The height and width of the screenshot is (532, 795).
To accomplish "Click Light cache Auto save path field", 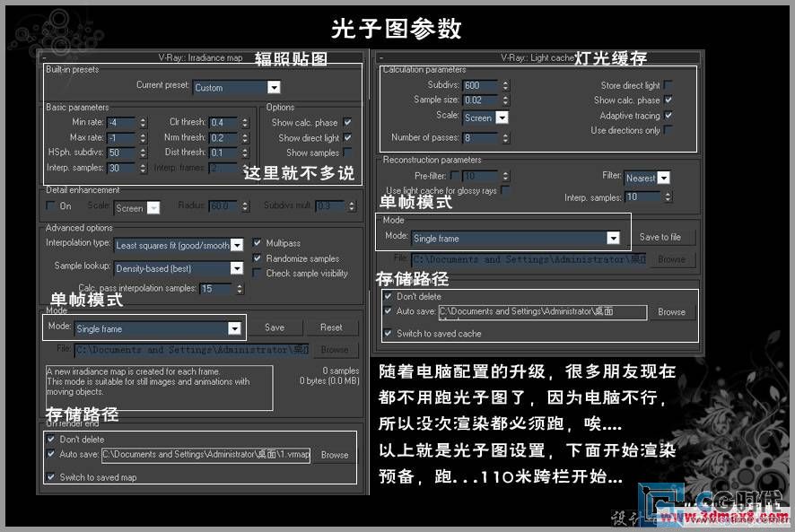I will click(x=543, y=312).
